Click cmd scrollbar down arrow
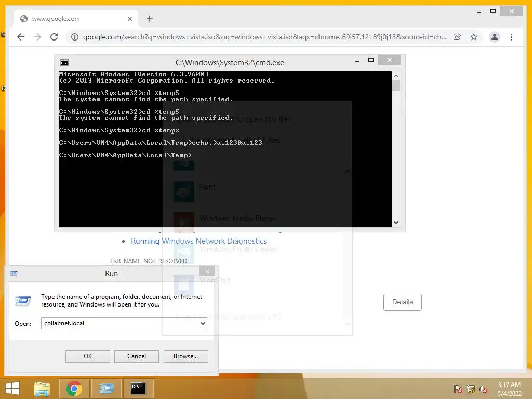Image resolution: width=532 pixels, height=399 pixels. click(396, 223)
